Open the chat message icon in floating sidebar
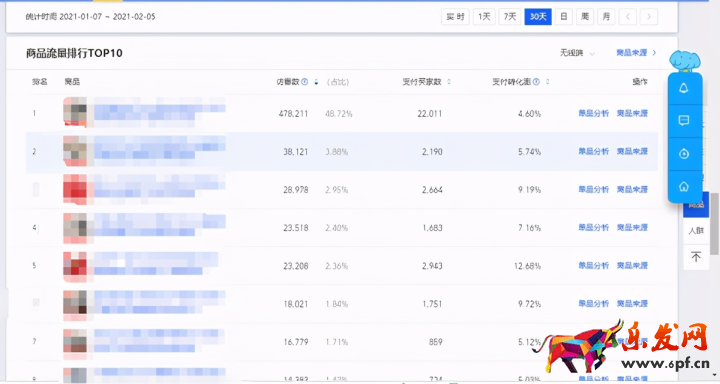 (x=684, y=120)
